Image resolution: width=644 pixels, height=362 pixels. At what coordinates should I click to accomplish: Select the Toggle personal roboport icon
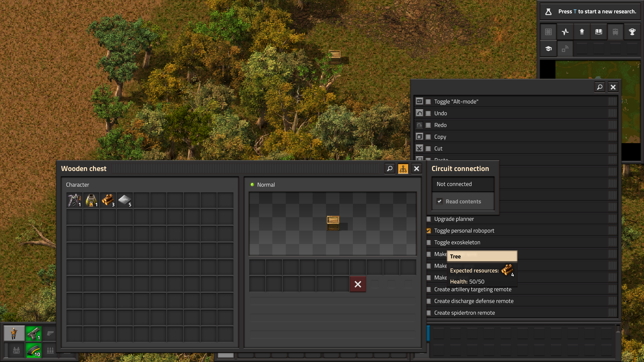tap(429, 230)
